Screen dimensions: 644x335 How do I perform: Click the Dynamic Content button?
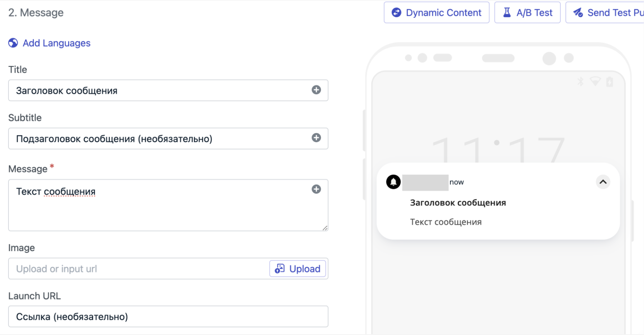437,13
